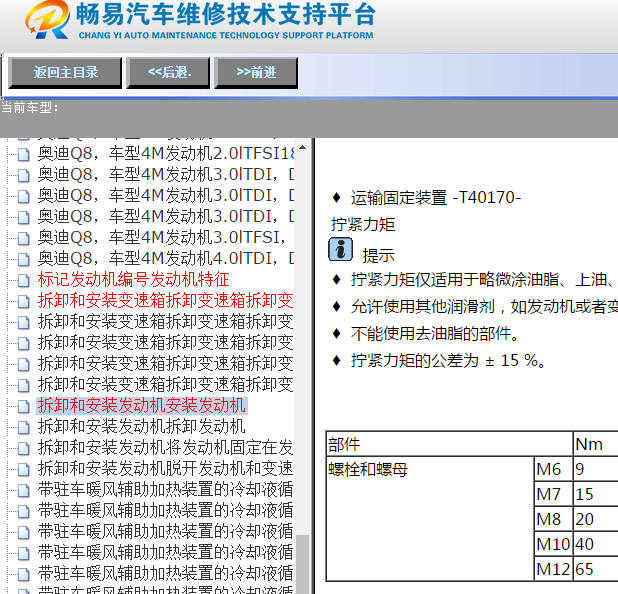The height and width of the screenshot is (594, 618).
Task: Click the M12 table cell
Action: (553, 569)
